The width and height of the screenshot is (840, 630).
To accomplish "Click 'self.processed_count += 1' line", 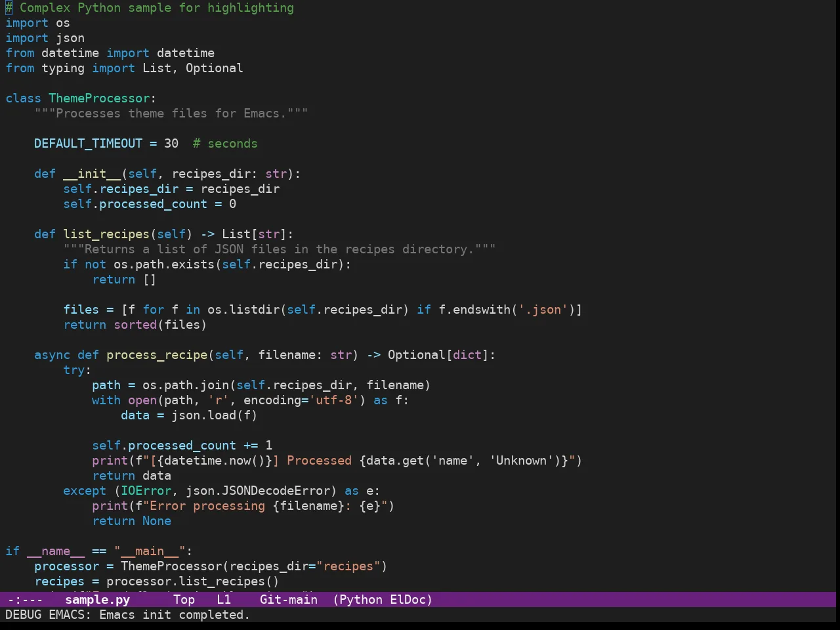I will (182, 446).
